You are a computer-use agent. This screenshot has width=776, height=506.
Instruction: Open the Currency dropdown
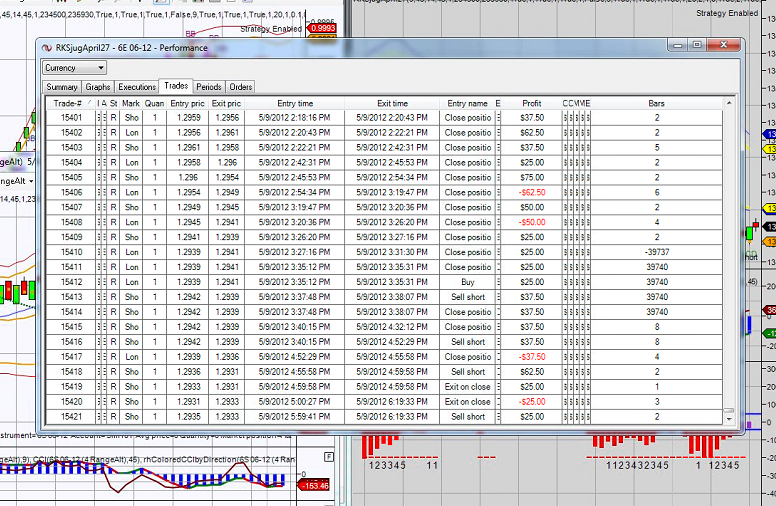(x=75, y=68)
